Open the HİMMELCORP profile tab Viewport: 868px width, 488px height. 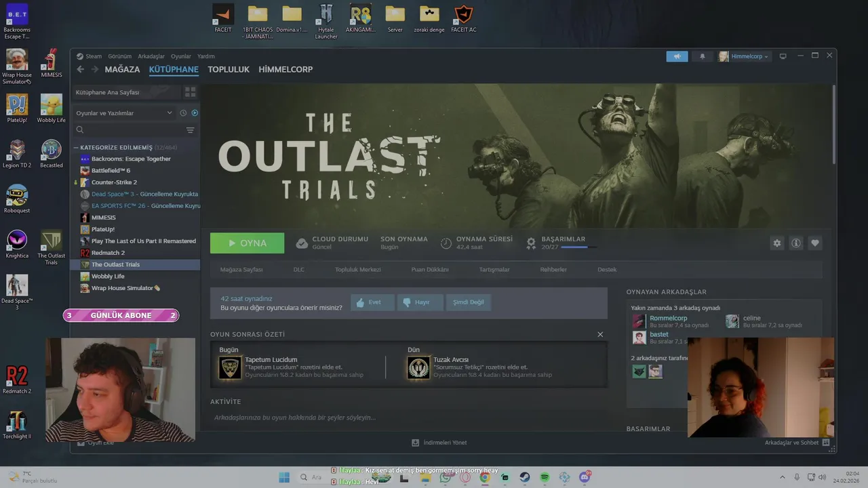click(285, 69)
